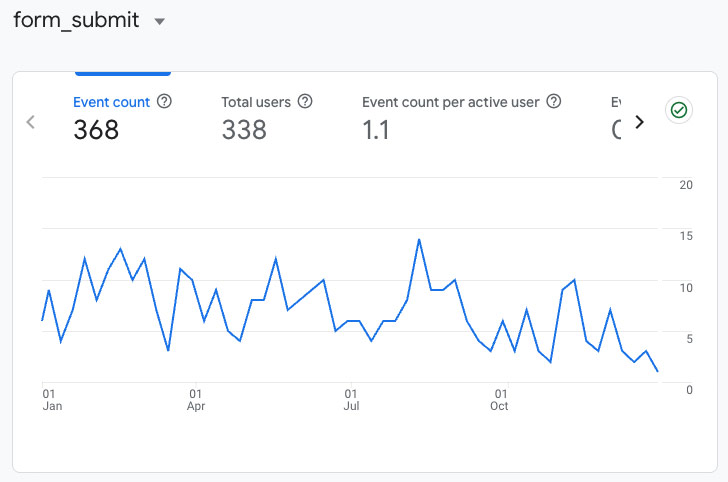Show next metrics with right chevron

tap(640, 122)
